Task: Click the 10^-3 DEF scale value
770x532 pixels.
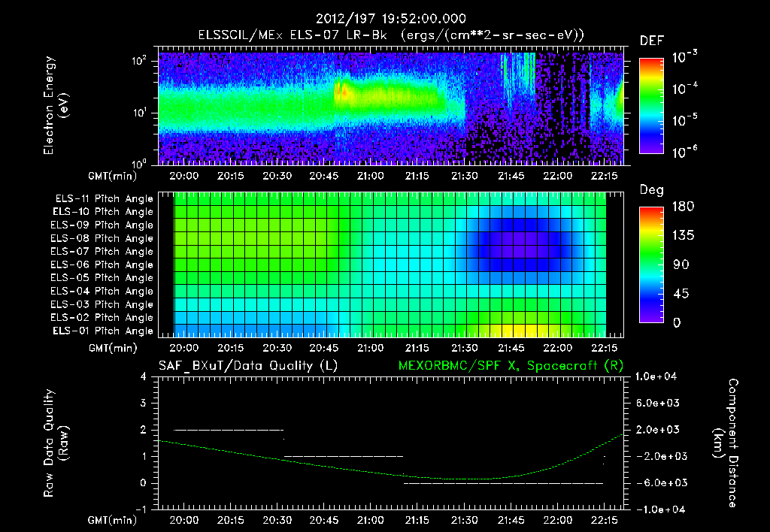Action: pyautogui.click(x=684, y=56)
